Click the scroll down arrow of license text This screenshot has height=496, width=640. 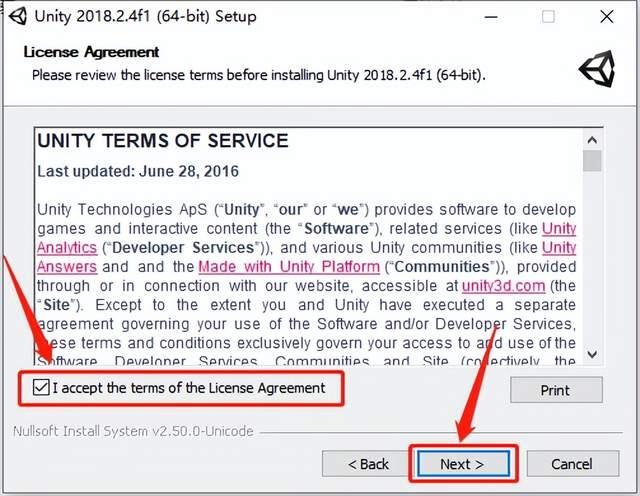click(x=592, y=354)
